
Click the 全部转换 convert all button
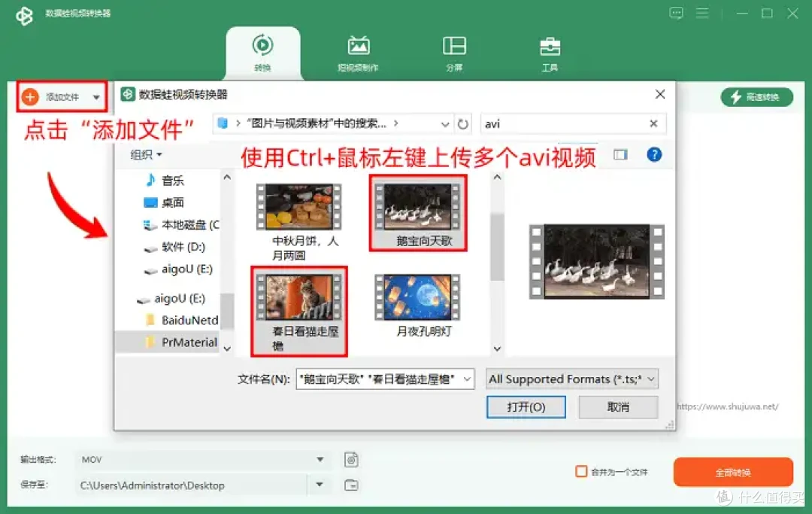733,472
